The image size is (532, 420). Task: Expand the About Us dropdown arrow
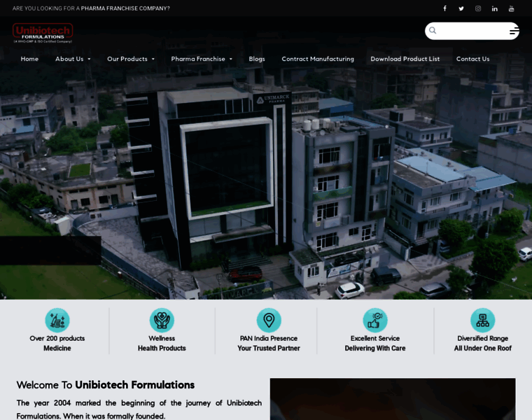89,59
